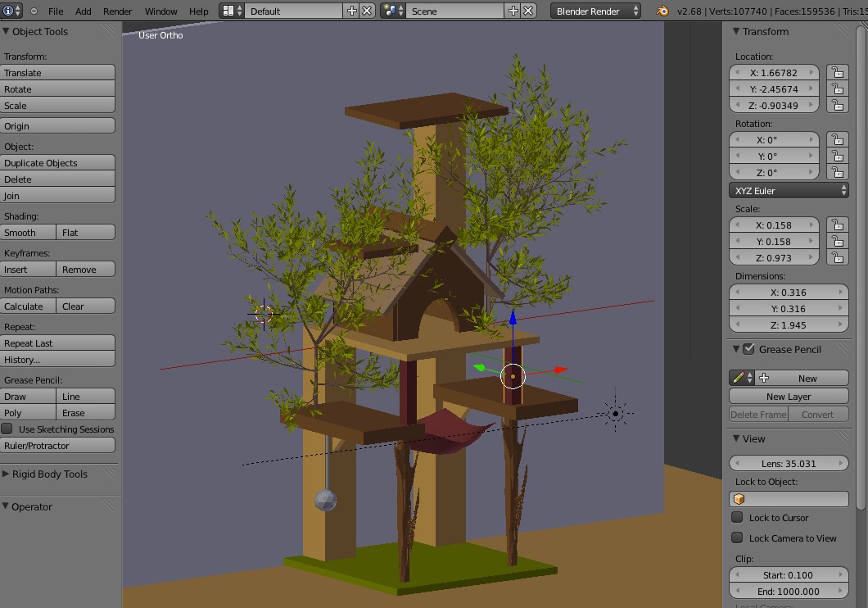The height and width of the screenshot is (608, 868).
Task: Open the Window menu
Action: 160,11
